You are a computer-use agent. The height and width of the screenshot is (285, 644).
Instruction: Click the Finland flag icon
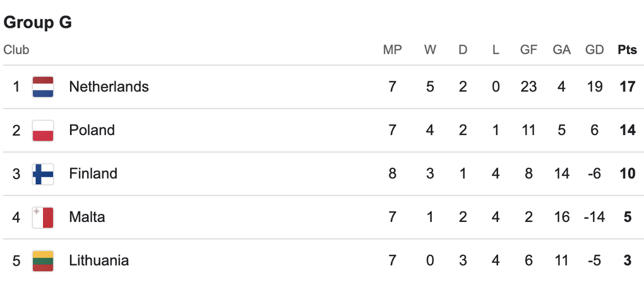43,173
